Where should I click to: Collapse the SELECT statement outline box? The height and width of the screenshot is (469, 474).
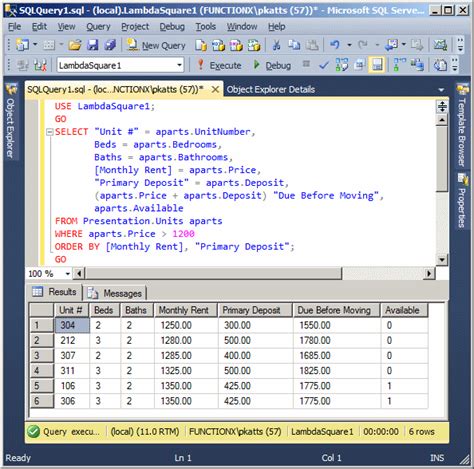pos(50,132)
